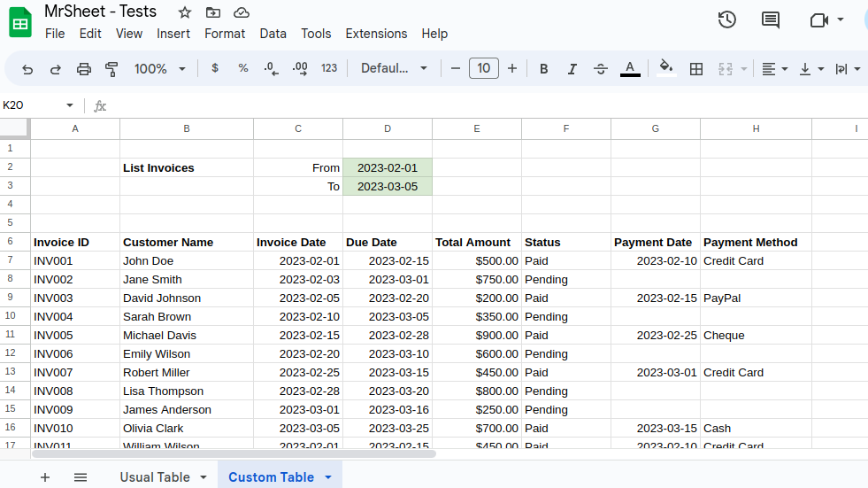Image resolution: width=868 pixels, height=488 pixels.
Task: Decrease decimal places
Action: coord(272,69)
